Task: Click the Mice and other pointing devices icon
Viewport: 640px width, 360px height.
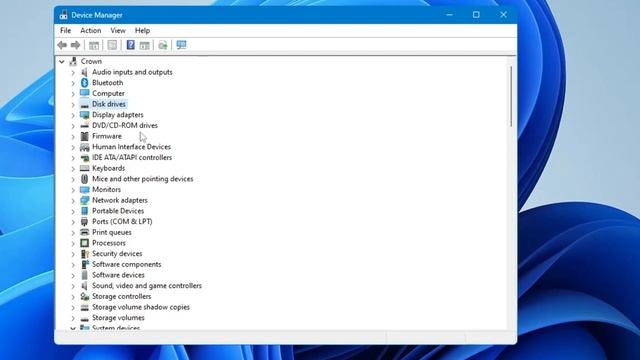Action: pyautogui.click(x=84, y=179)
